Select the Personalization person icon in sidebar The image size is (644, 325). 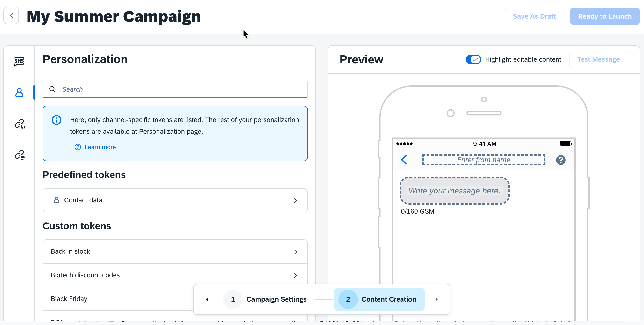point(19,92)
